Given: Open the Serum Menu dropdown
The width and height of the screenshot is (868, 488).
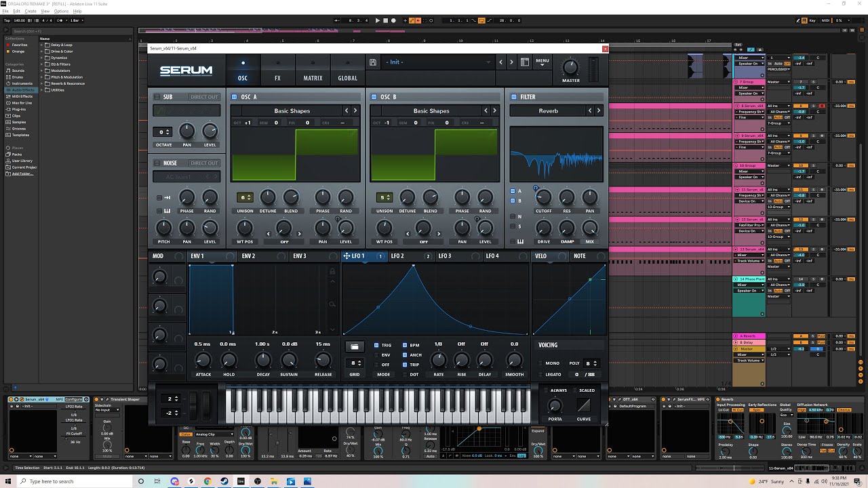Looking at the screenshot, I should click(x=542, y=62).
